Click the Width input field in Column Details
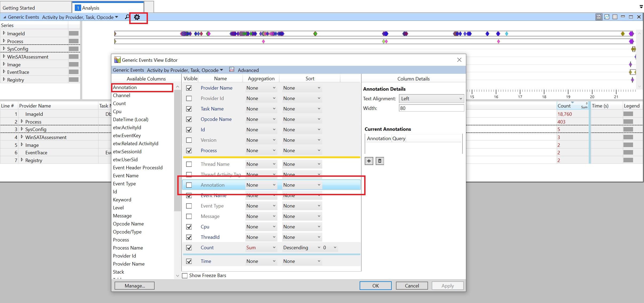The image size is (644, 303). coord(430,108)
